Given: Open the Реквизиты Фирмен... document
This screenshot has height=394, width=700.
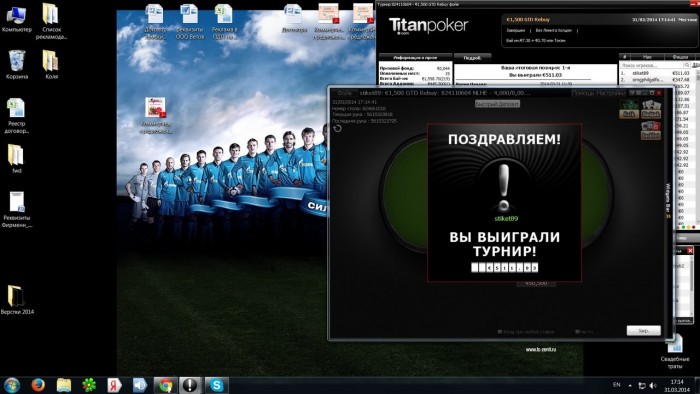Looking at the screenshot, I should tap(16, 209).
